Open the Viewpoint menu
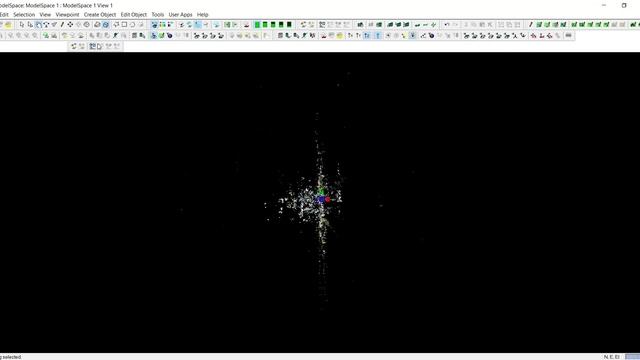 click(x=67, y=14)
